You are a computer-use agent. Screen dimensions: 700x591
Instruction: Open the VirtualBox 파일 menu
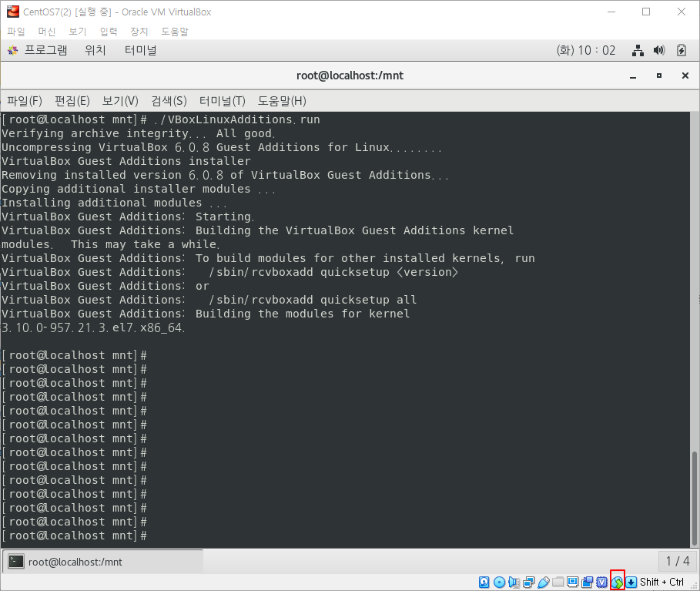(16, 32)
